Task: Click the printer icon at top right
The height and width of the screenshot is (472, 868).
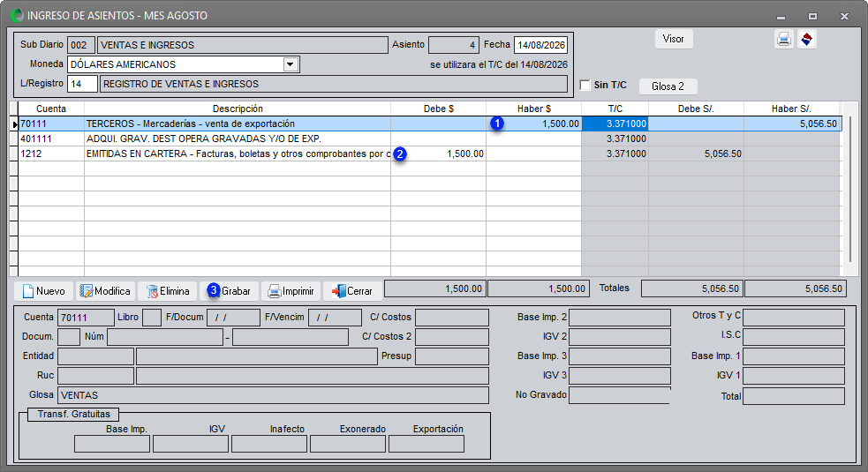Action: (784, 40)
